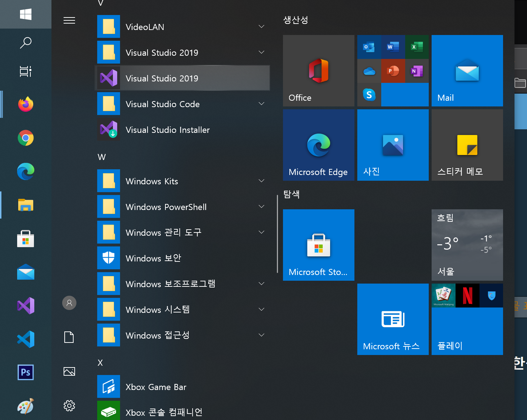Open the 플레이 tile folder label
527x420 pixels.
[x=450, y=346]
